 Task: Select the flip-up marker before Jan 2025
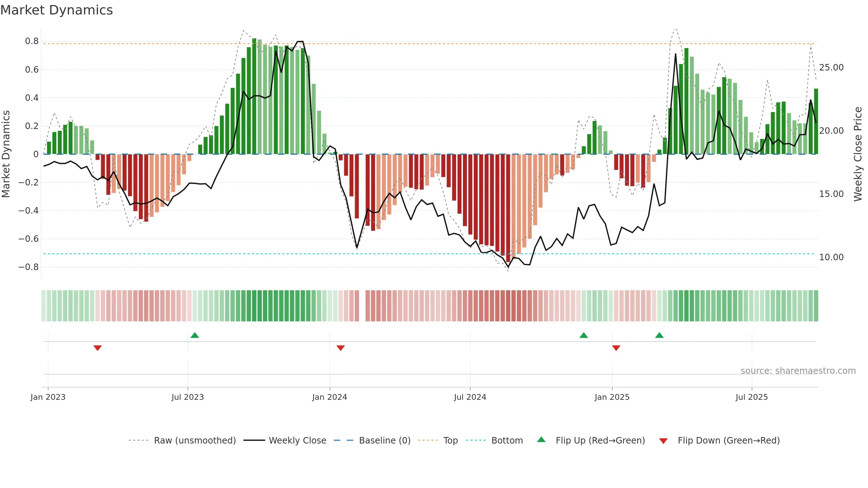[x=584, y=335]
